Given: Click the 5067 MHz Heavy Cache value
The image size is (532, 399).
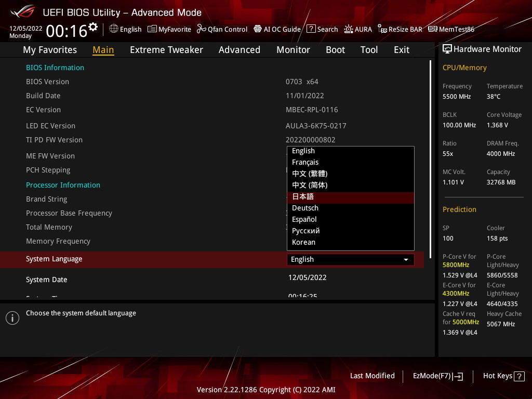Looking at the screenshot, I should click(500, 324).
